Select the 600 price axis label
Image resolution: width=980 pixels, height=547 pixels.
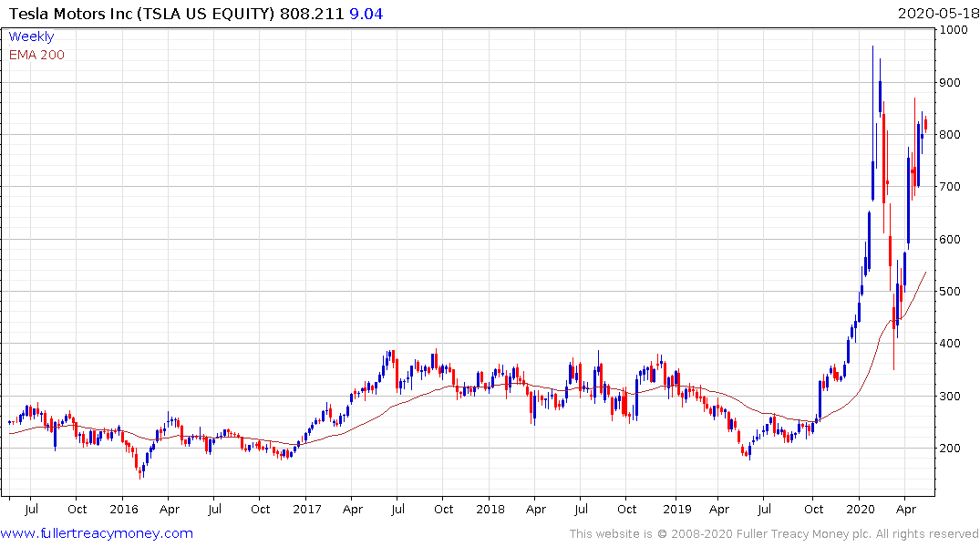tap(950, 240)
